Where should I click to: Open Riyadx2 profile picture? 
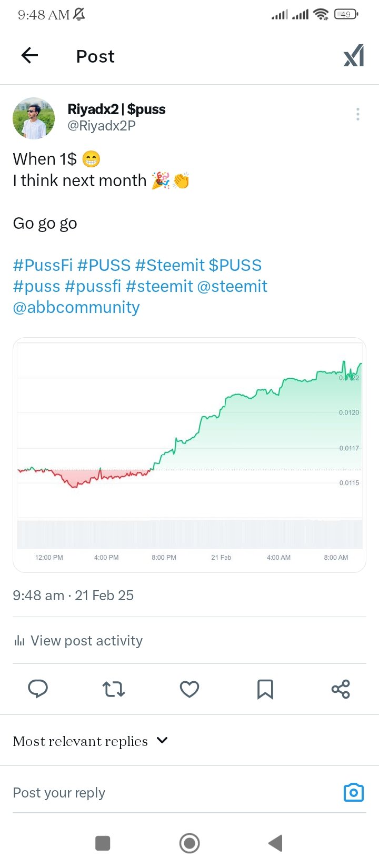tap(34, 118)
